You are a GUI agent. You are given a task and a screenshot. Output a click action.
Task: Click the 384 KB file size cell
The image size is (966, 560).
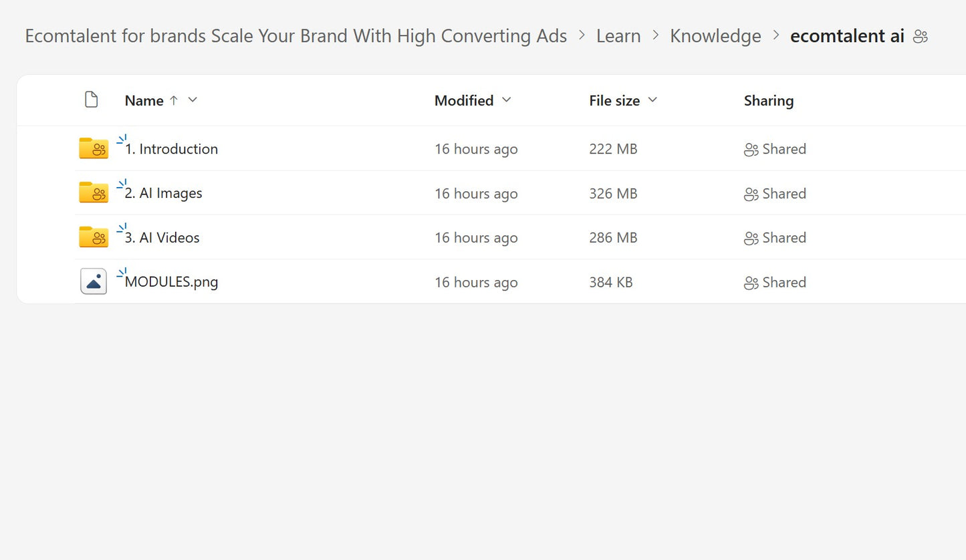point(611,283)
